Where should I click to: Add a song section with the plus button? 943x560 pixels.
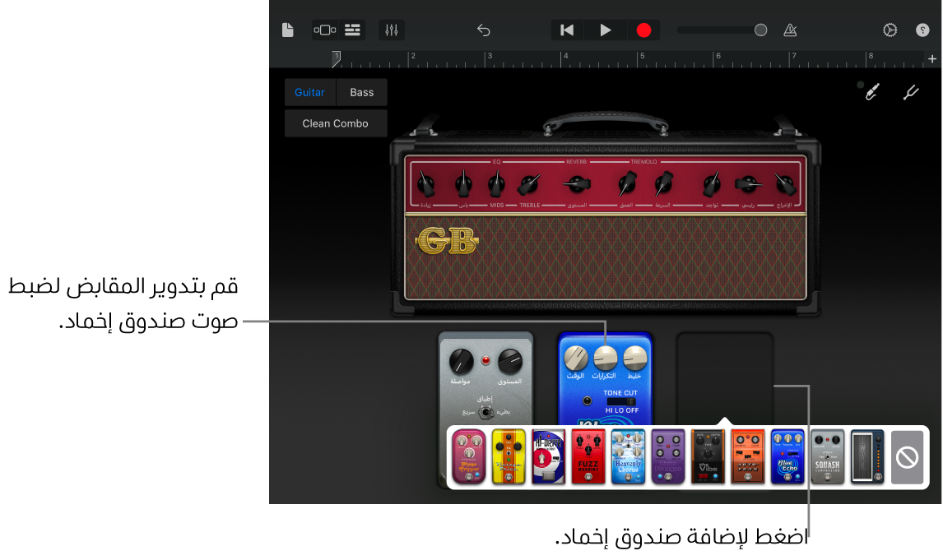932,59
